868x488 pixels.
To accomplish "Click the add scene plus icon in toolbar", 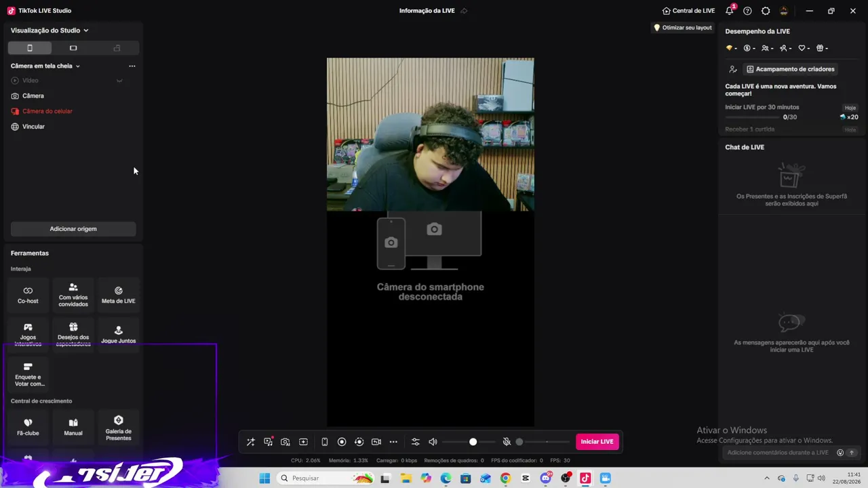I will [303, 442].
